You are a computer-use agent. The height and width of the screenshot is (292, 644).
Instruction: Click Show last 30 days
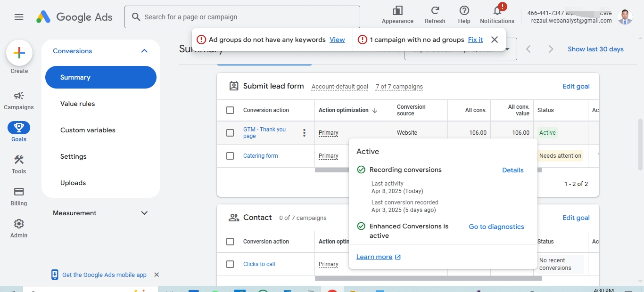[595, 49]
